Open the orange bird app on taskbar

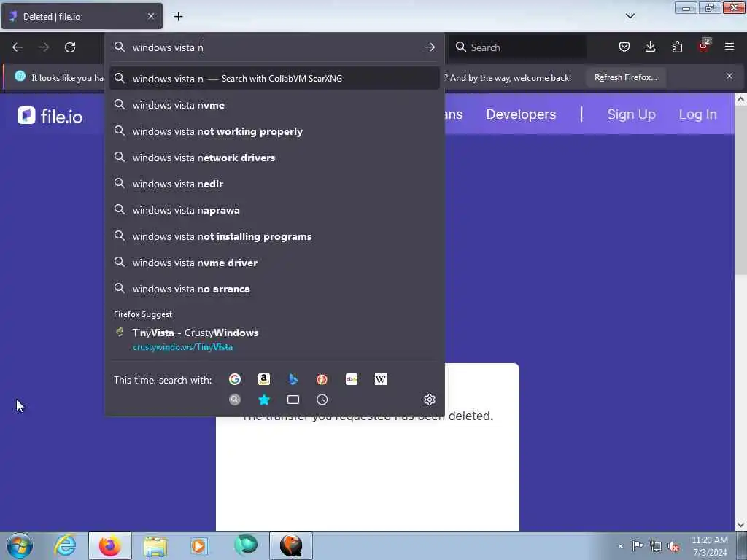pos(291,545)
